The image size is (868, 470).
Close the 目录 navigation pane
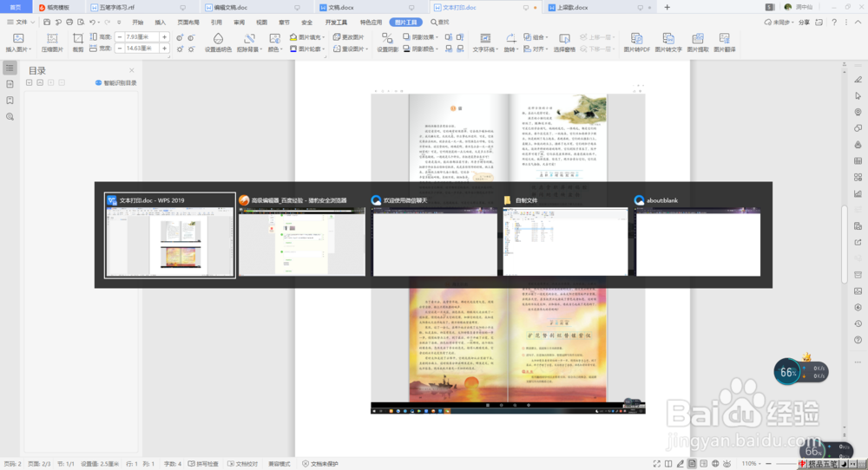coord(132,70)
